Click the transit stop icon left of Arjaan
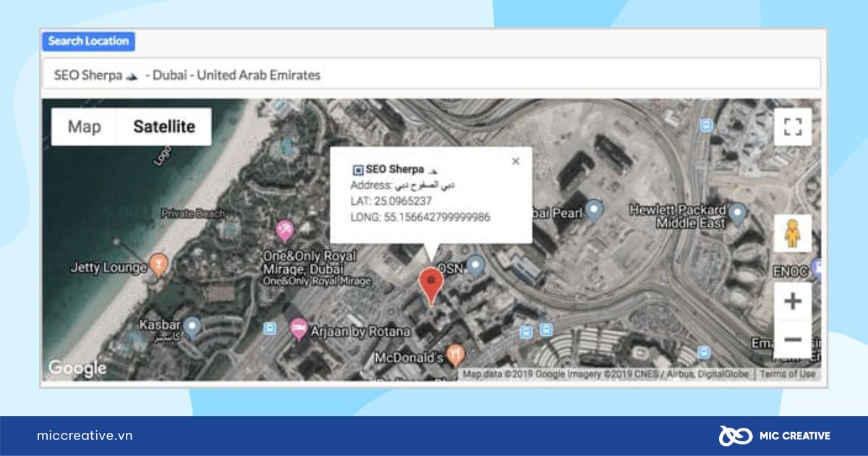The width and height of the screenshot is (868, 456). click(270, 328)
